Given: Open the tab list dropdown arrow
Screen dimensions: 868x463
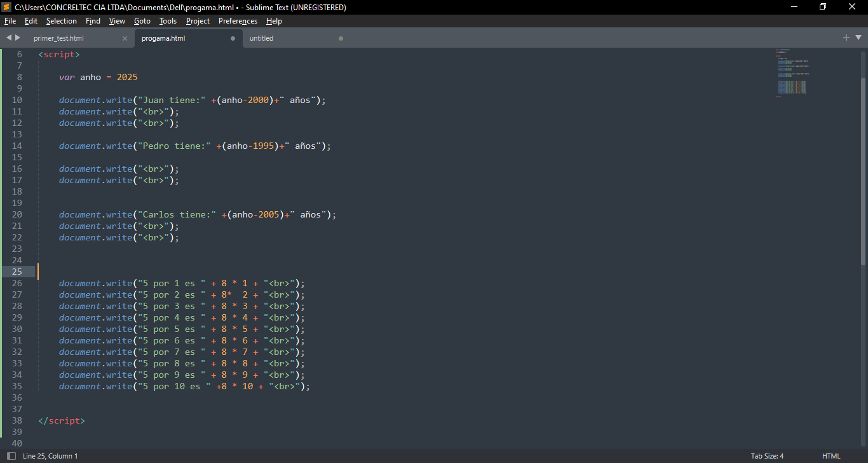Looking at the screenshot, I should pos(858,38).
